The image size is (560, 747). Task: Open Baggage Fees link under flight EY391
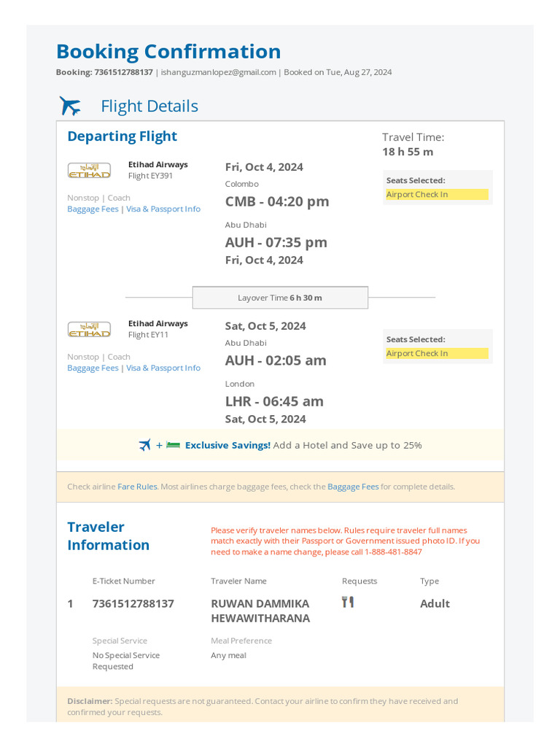pyautogui.click(x=93, y=209)
